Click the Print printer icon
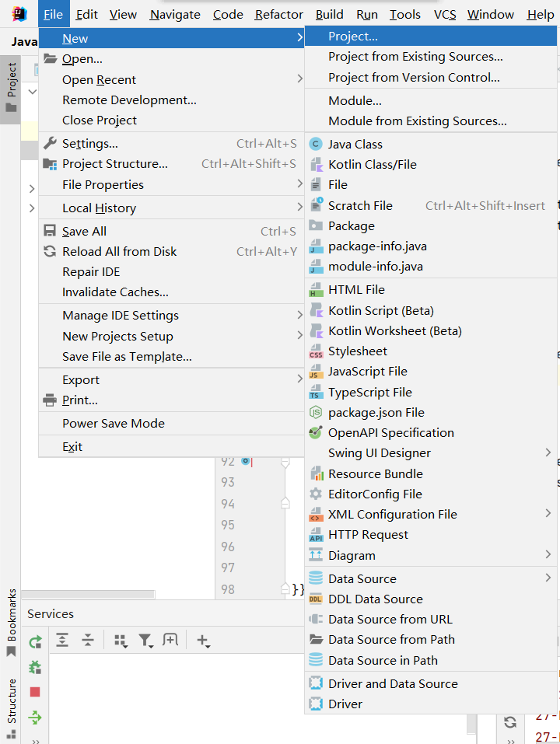The image size is (560, 744). click(x=50, y=400)
